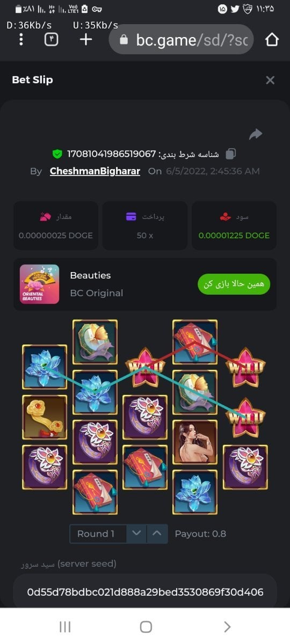
Task: Tap the bc.game address bar
Action: (181, 39)
